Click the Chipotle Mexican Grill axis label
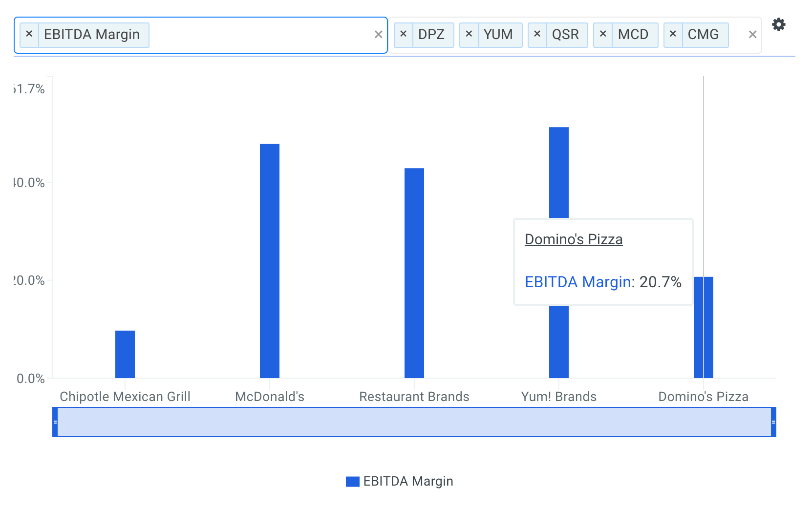812x511 pixels. [x=125, y=397]
